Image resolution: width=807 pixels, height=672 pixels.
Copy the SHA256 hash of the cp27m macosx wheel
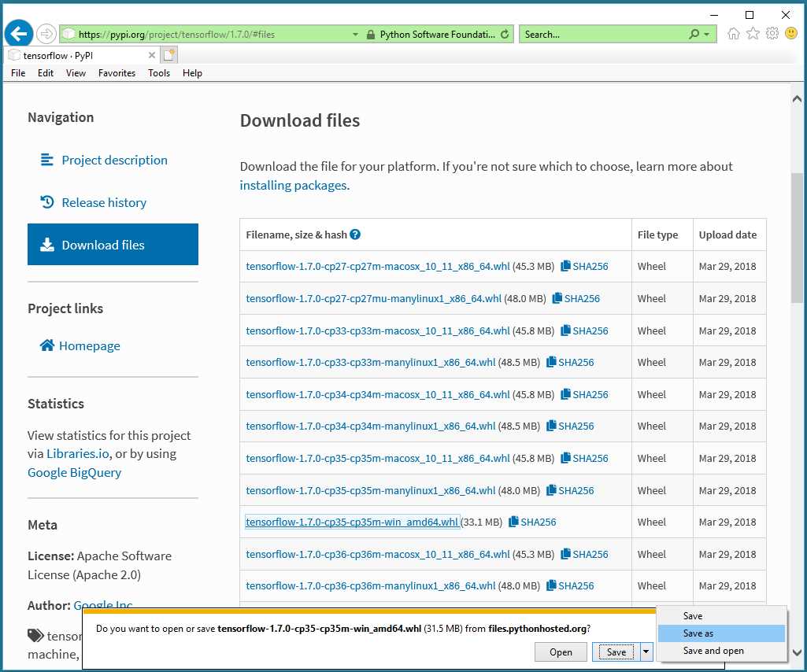tap(584, 266)
